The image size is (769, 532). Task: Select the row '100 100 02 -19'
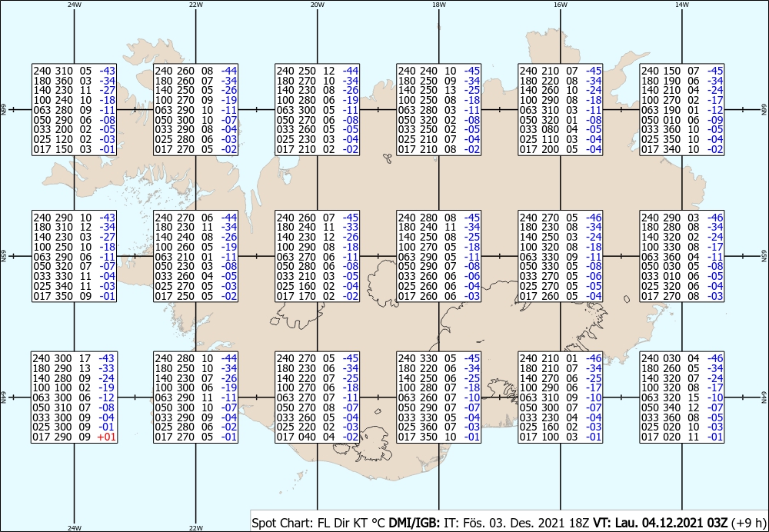click(x=74, y=387)
